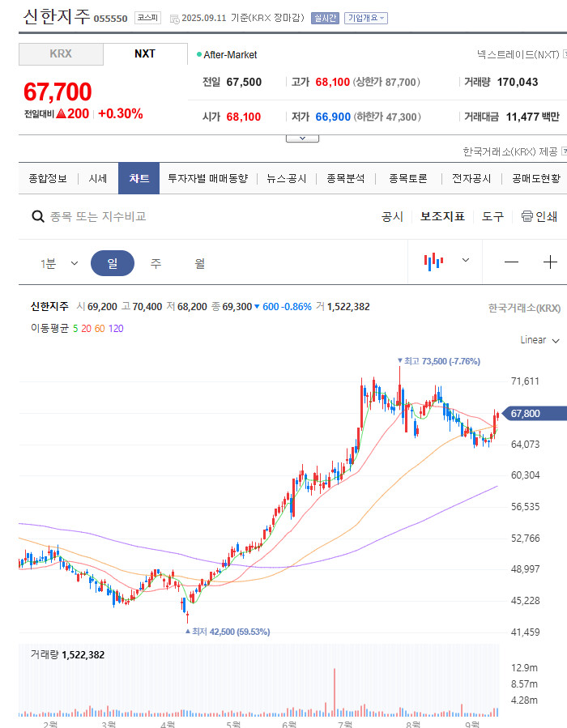Open chart type dropdown arrow
Image resolution: width=567 pixels, height=728 pixels.
[x=466, y=260]
